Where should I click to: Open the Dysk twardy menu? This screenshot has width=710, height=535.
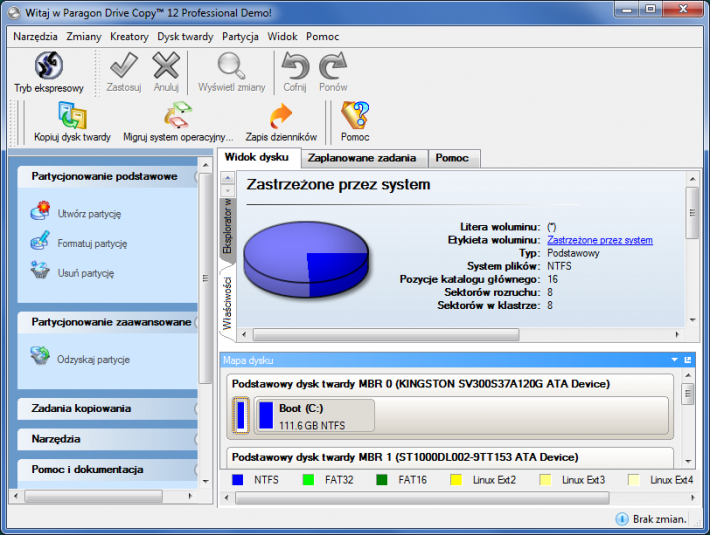click(185, 37)
